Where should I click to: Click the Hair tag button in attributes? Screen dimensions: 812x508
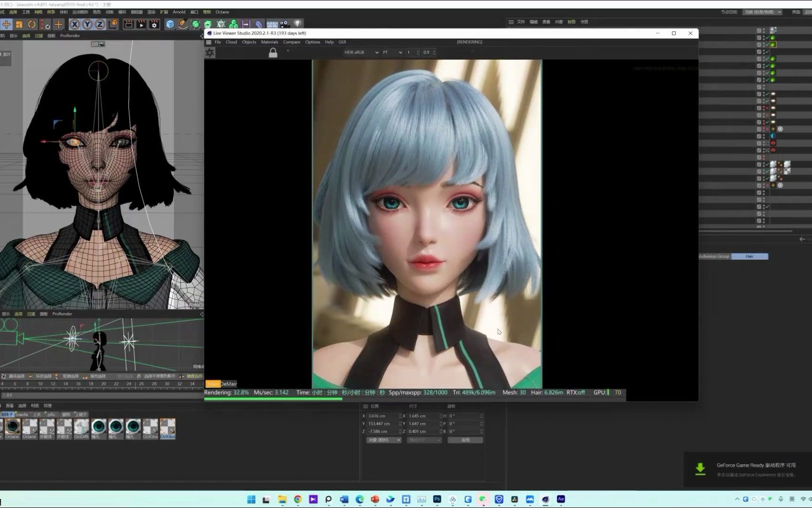pyautogui.click(x=750, y=256)
